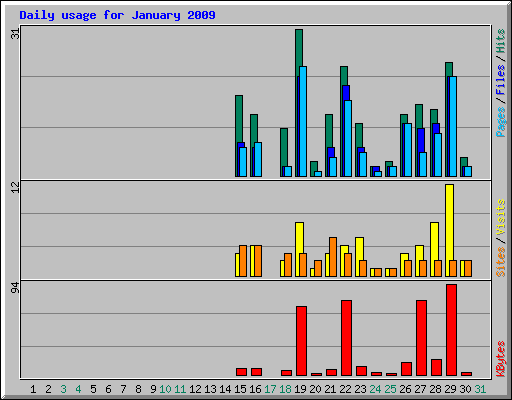The width and height of the screenshot is (512, 400).
Task: Click green weekend day label '10'
Action: point(165,389)
